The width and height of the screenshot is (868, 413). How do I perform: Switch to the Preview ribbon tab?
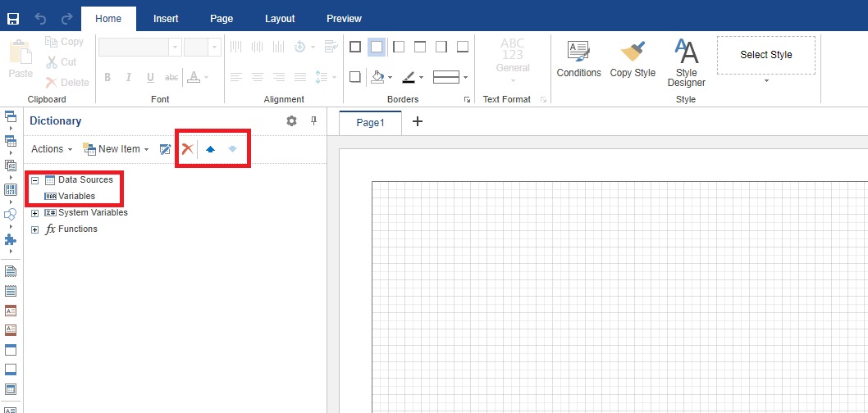coord(345,19)
